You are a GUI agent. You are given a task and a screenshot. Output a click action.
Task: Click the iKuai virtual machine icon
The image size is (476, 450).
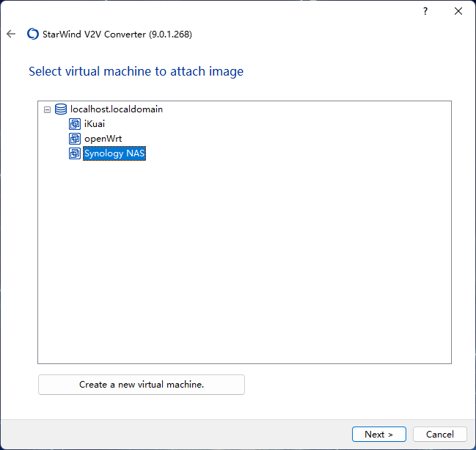[x=75, y=124]
